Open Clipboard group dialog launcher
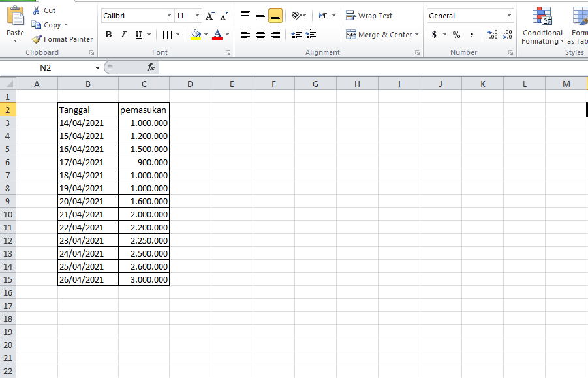This screenshot has height=378, width=588. pyautogui.click(x=92, y=53)
